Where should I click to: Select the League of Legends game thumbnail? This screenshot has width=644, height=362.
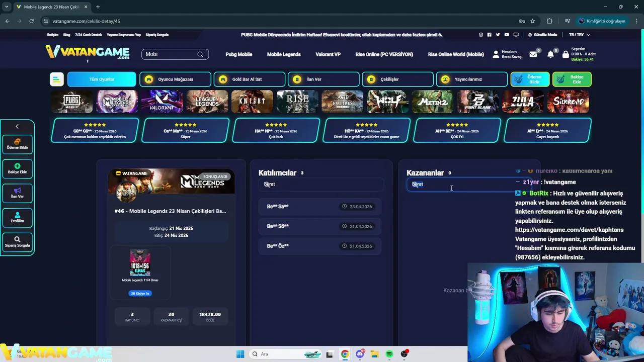(x=207, y=102)
